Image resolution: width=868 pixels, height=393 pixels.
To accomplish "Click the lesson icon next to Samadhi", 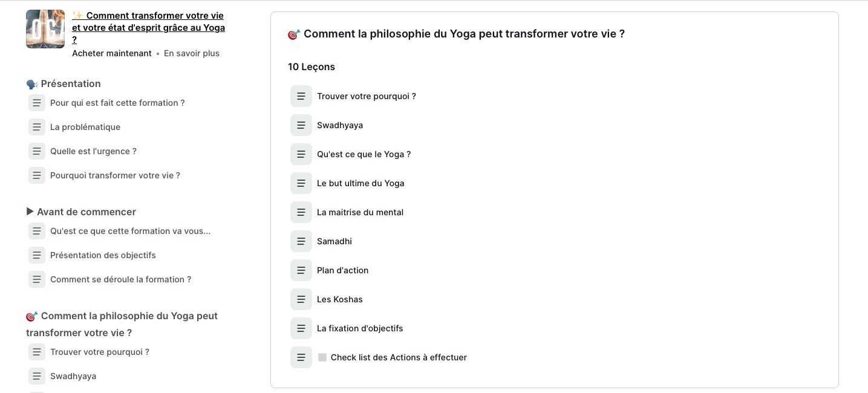I will 301,241.
